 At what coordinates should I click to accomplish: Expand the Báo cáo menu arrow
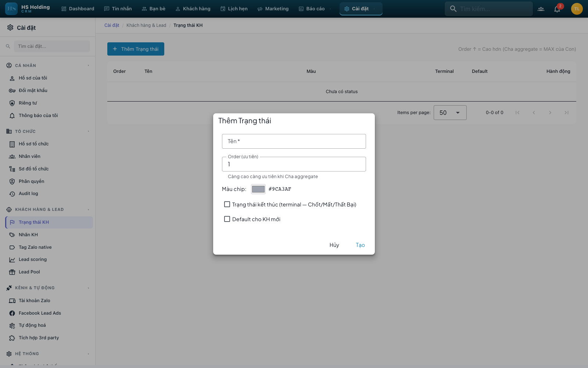330,9
